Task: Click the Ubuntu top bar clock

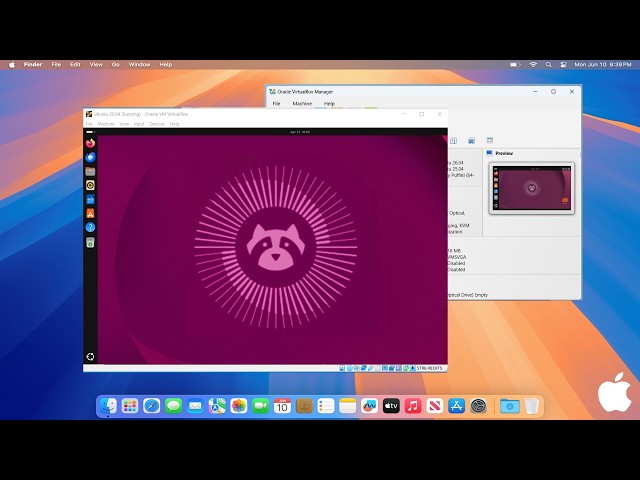Action: pyautogui.click(x=300, y=132)
